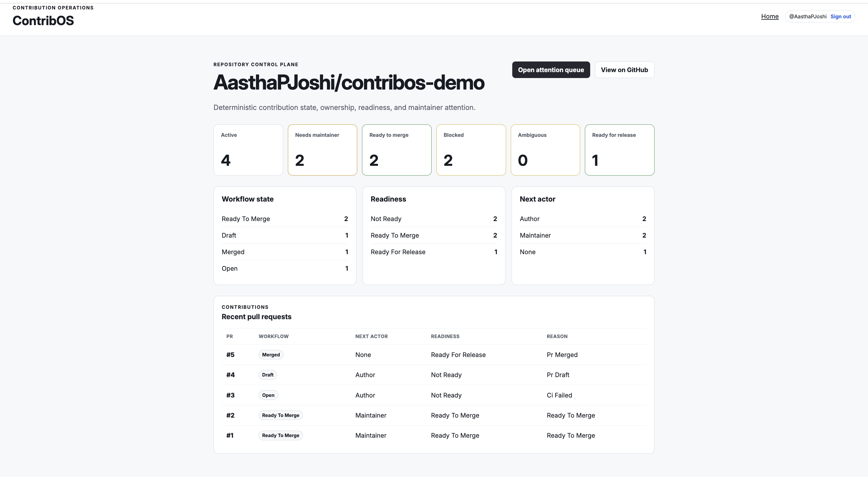Click the AasthaPJoshi/contribos-demo repository heading

(349, 82)
